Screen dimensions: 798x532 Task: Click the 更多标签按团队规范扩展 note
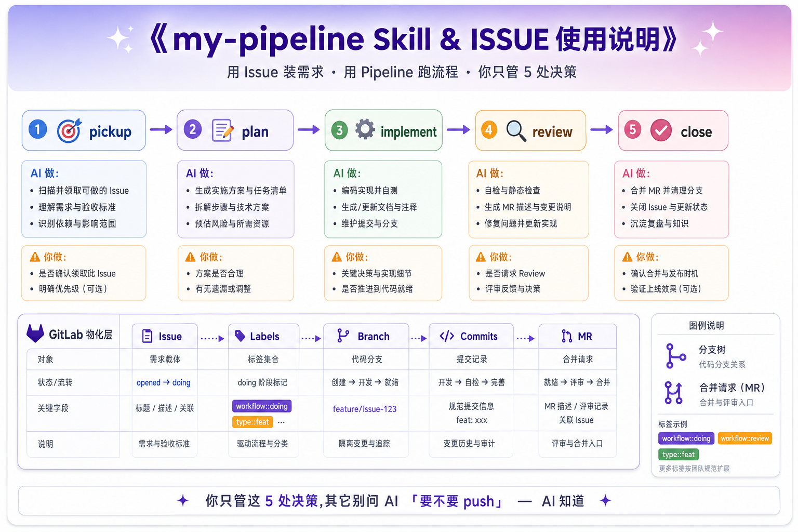coord(694,468)
